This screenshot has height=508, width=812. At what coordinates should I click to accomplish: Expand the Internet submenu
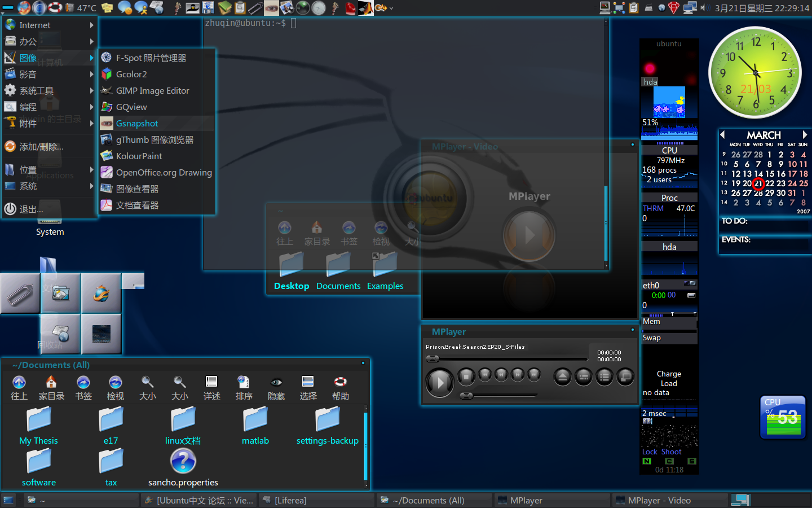tap(49, 25)
